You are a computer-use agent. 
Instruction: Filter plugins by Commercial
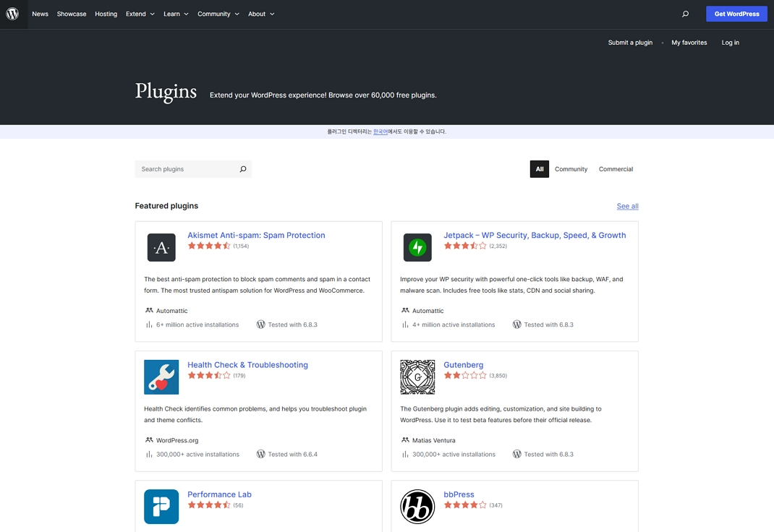pyautogui.click(x=616, y=169)
